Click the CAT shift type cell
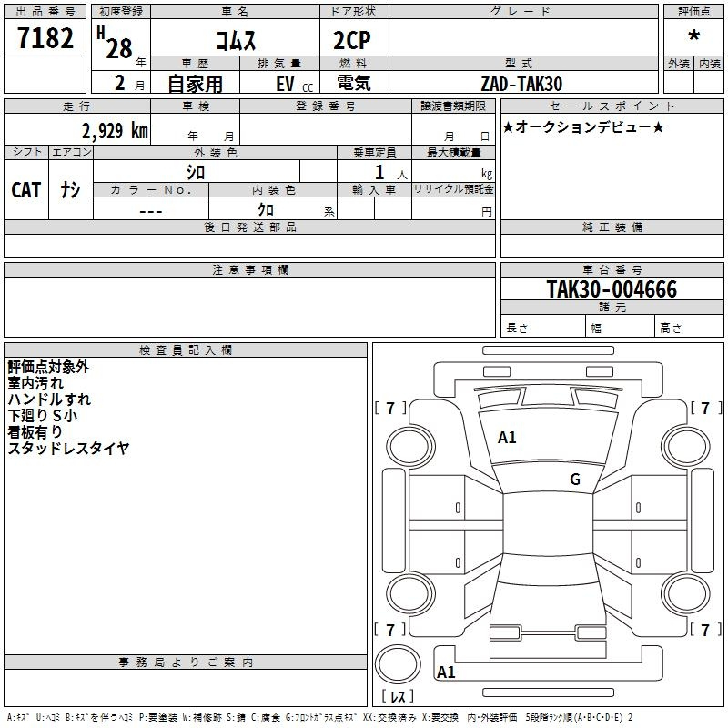 tap(25, 189)
